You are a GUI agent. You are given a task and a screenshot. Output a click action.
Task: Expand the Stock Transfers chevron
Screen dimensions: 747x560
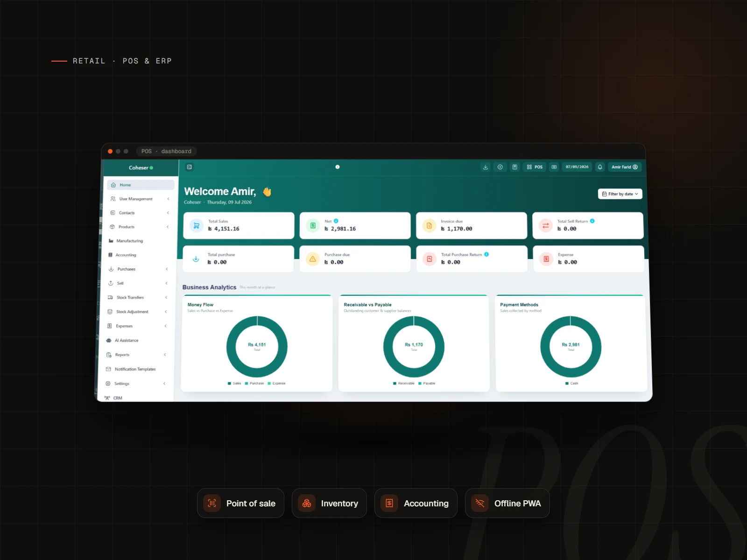coord(166,297)
